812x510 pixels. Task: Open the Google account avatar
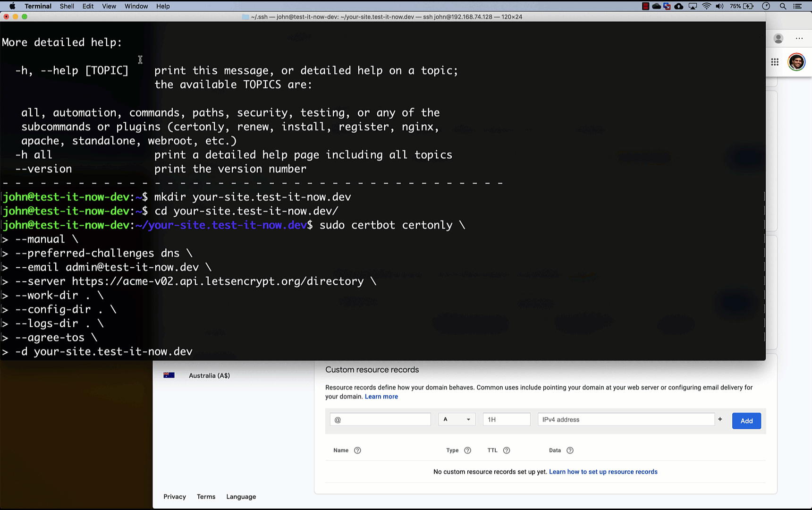[x=796, y=62]
